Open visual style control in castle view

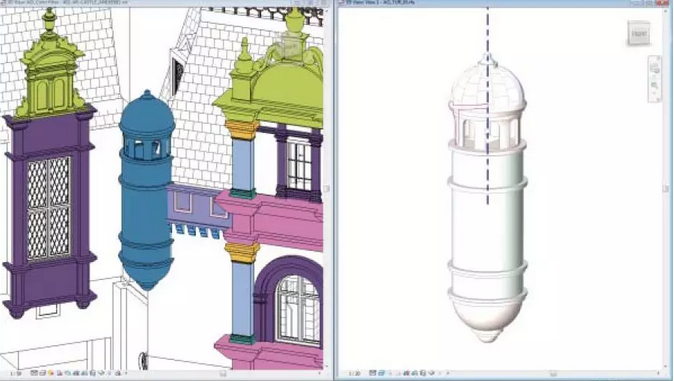coord(43,373)
